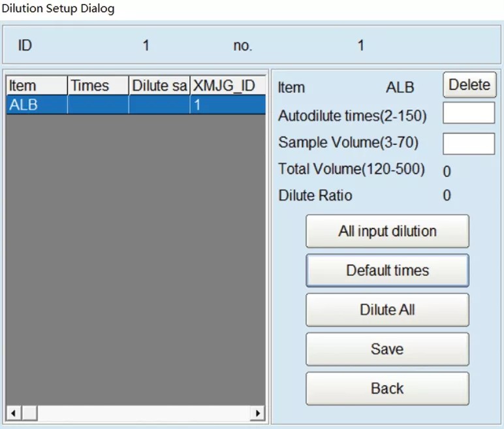Click the Delete button
The image size is (504, 429).
click(x=469, y=85)
